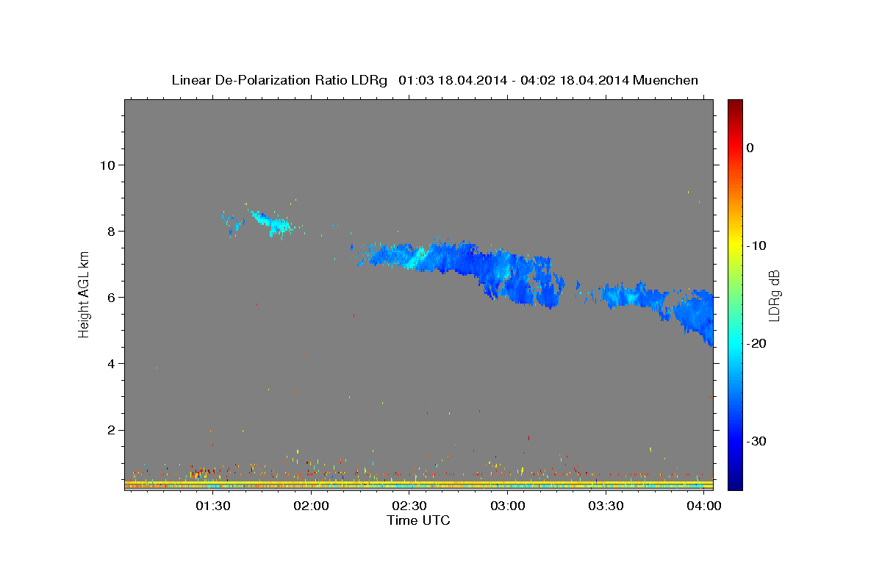Click the yellow-orange ground clutter band at plot bottom
Image resolution: width=882 pixels, height=588 pixels.
click(x=418, y=485)
